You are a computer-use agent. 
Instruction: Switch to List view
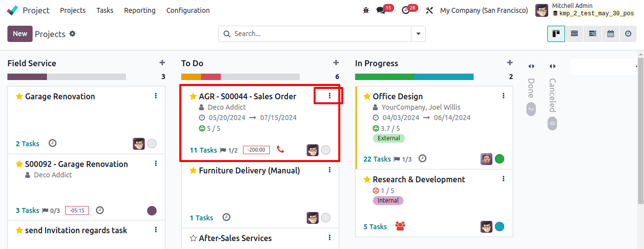tap(574, 34)
